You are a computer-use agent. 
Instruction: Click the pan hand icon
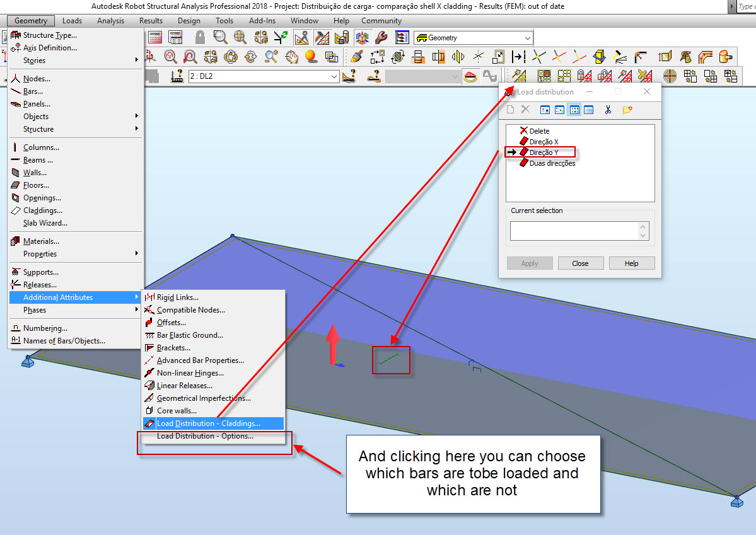291,57
